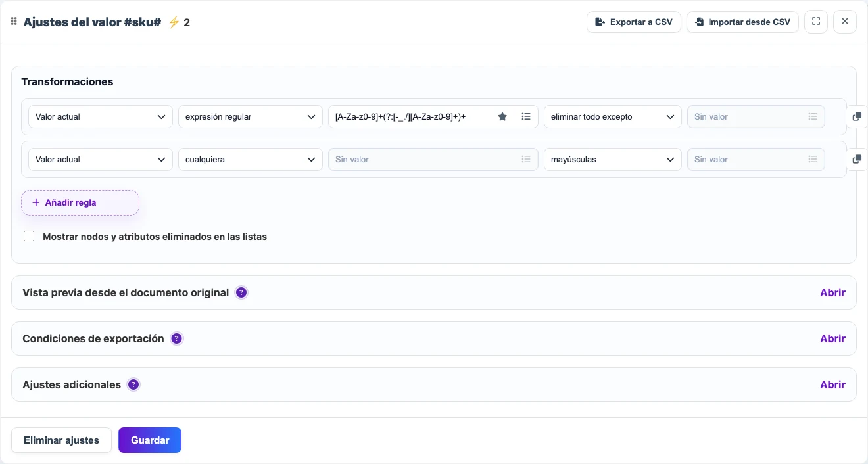The height and width of the screenshot is (464, 868).
Task: Expand Condiciones de exportación section
Action: pyautogui.click(x=832, y=338)
